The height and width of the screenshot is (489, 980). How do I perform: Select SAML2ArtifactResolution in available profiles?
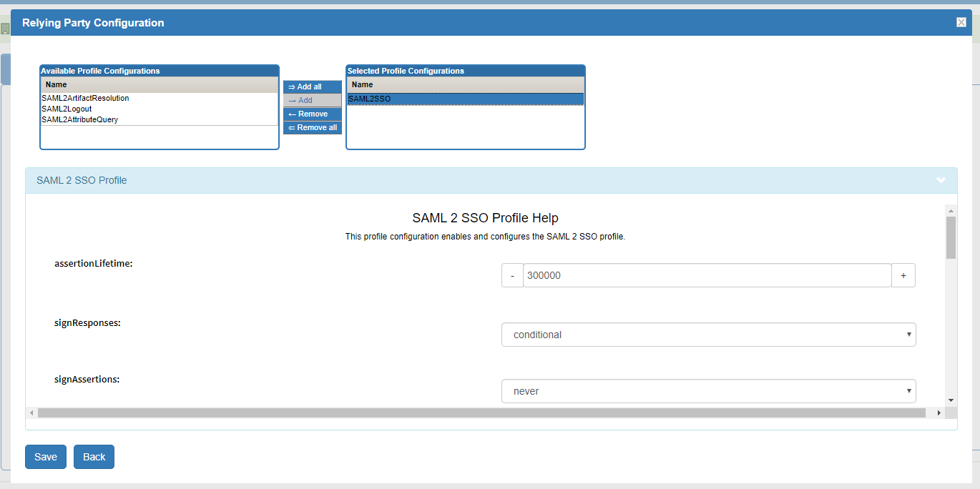tap(85, 98)
